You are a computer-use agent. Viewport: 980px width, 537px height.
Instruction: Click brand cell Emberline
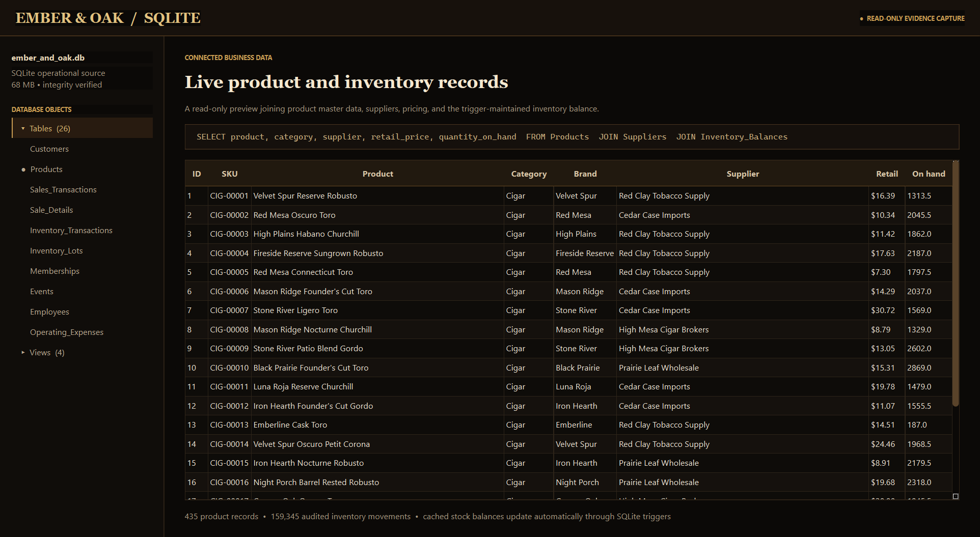click(x=585, y=425)
